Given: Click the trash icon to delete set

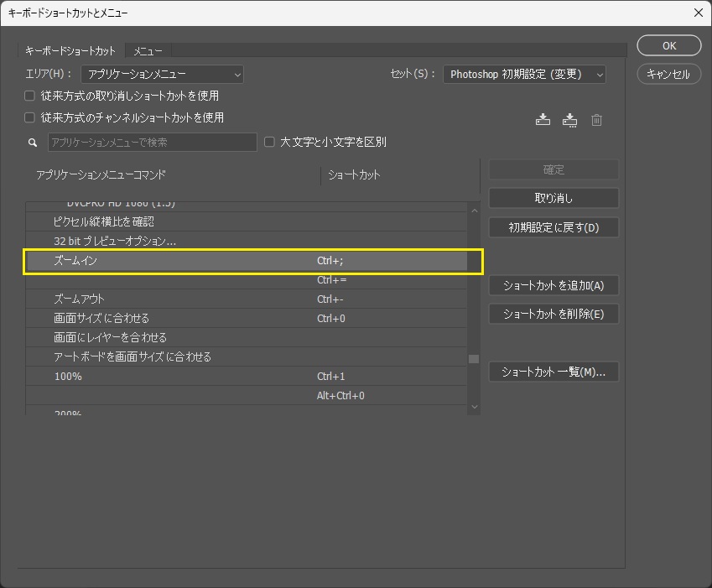Looking at the screenshot, I should [x=596, y=120].
